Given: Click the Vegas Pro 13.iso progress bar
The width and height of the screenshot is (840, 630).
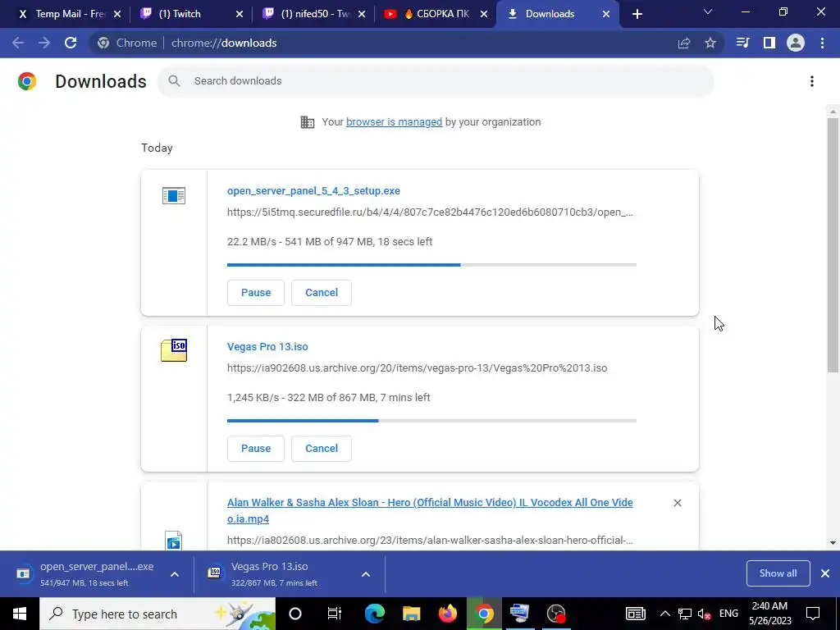Looking at the screenshot, I should (x=431, y=421).
